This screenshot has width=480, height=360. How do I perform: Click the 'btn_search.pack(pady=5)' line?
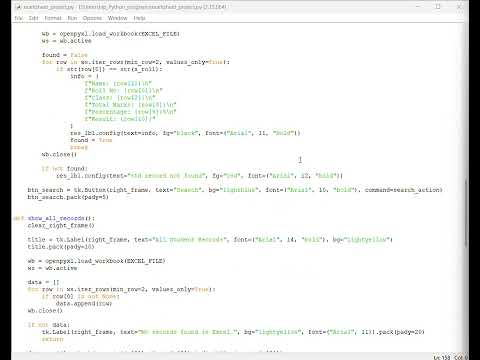click(68, 197)
